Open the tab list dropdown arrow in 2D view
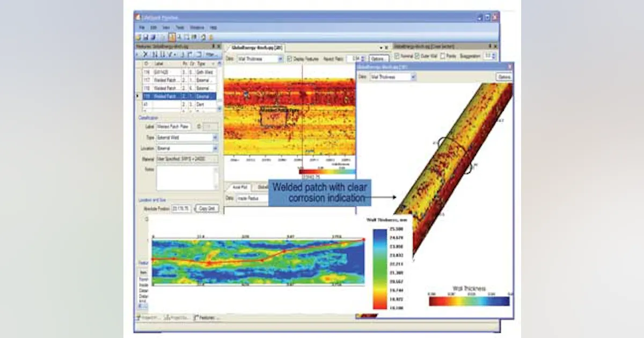The height and width of the screenshot is (338, 644). [x=382, y=48]
